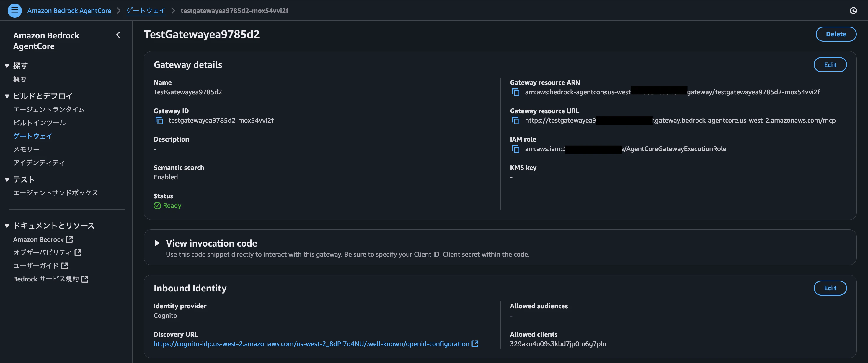The width and height of the screenshot is (868, 363).
Task: Copy the Gateway resource URL
Action: click(x=515, y=120)
